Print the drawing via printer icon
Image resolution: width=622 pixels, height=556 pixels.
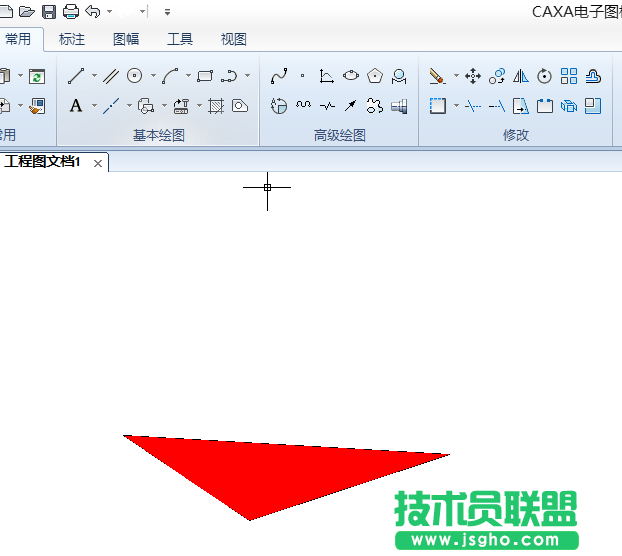pos(71,12)
